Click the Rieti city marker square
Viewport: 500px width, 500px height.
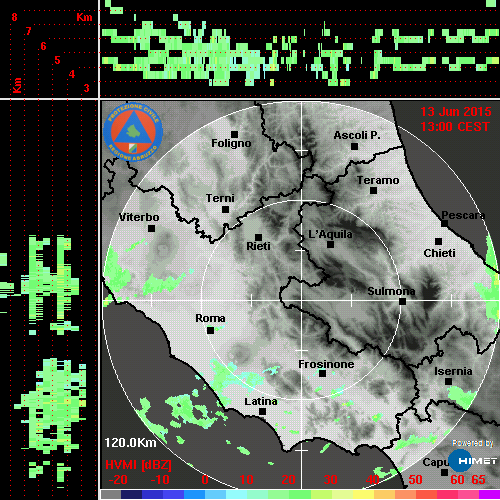coord(258,237)
